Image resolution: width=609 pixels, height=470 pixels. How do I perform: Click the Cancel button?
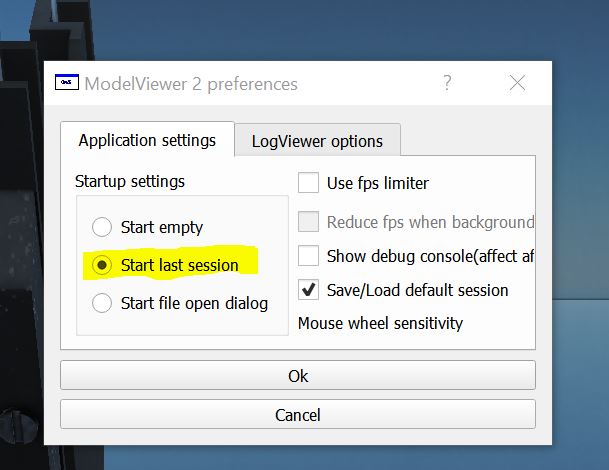[298, 414]
